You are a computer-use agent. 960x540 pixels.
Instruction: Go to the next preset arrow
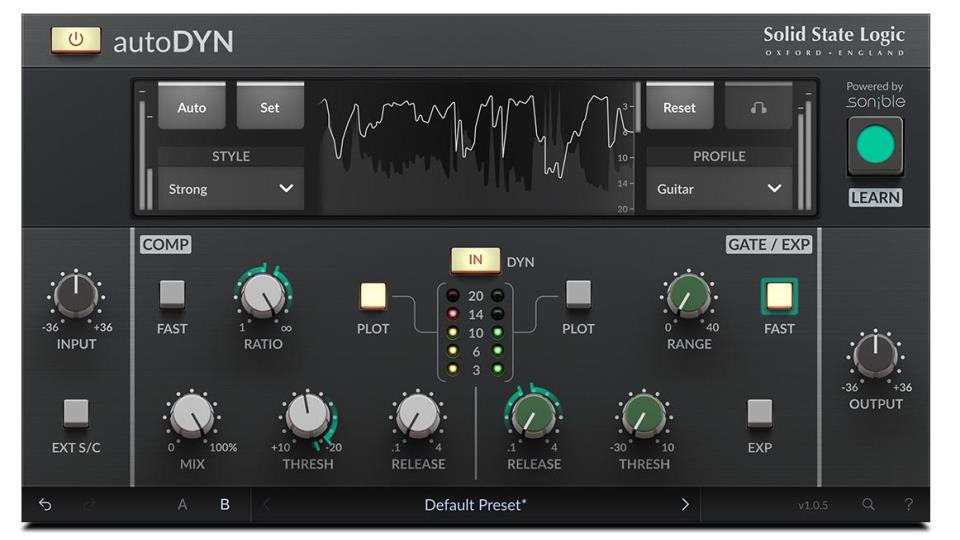[684, 504]
